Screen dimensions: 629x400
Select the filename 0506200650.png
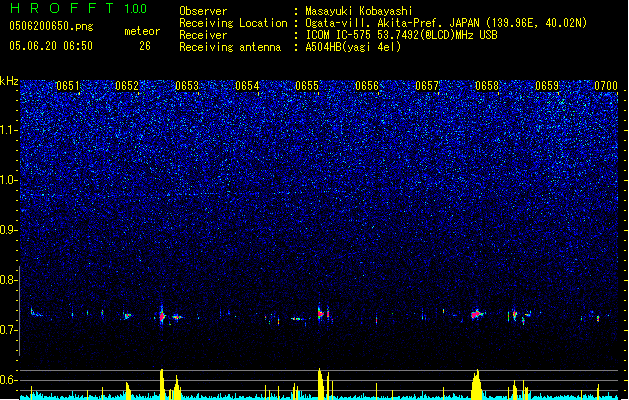click(x=51, y=26)
